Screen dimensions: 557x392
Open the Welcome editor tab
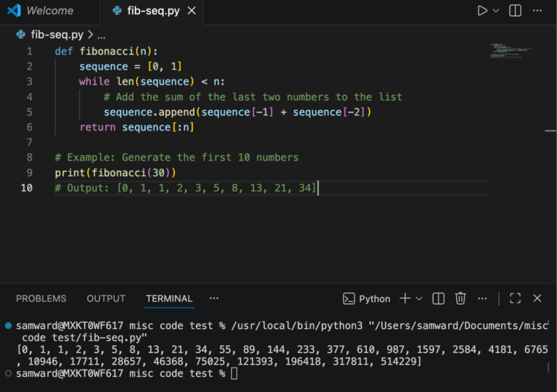(x=49, y=11)
